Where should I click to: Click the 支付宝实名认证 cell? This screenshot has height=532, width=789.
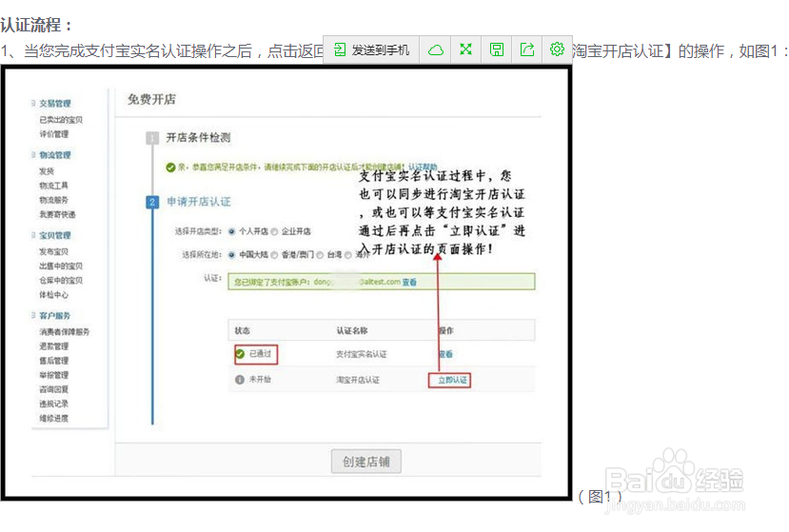point(362,354)
